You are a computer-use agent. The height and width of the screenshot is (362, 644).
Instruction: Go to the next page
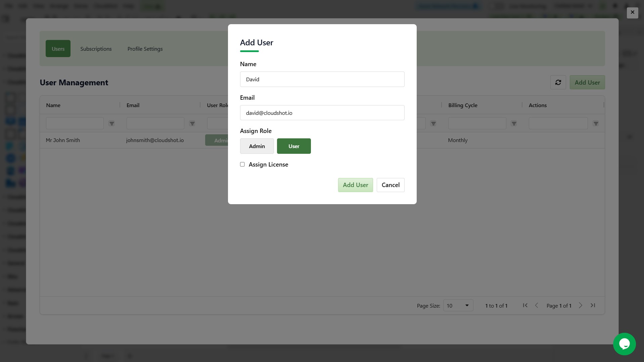[581, 305]
